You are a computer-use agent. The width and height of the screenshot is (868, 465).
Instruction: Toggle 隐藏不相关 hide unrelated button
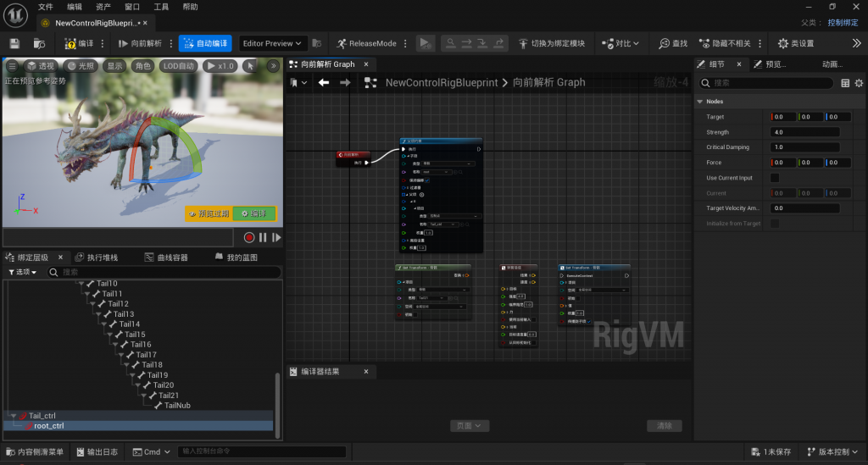coord(725,43)
